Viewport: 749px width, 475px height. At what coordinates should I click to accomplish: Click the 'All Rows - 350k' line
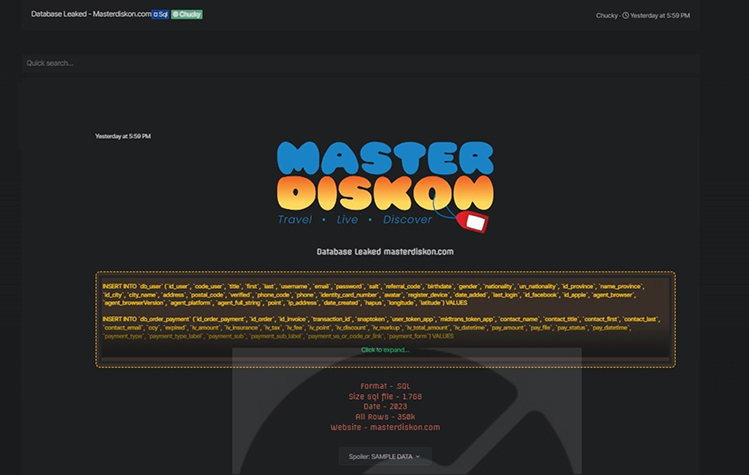point(385,417)
